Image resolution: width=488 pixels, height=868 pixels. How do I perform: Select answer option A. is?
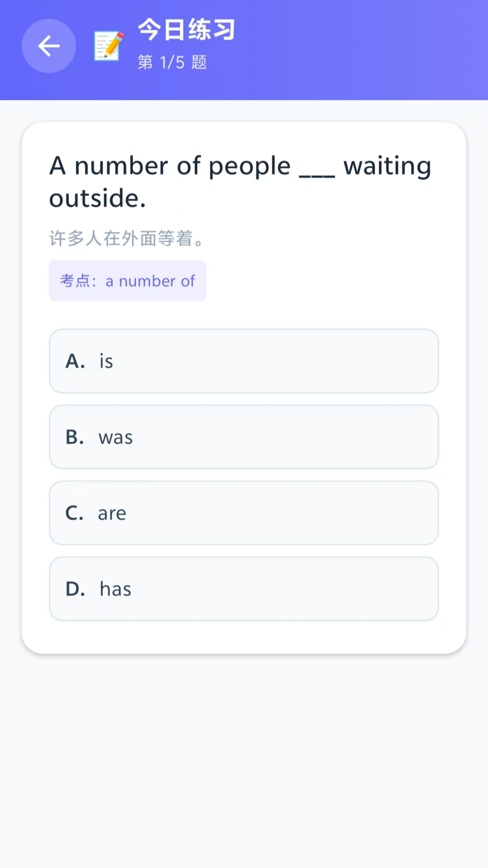[244, 361]
